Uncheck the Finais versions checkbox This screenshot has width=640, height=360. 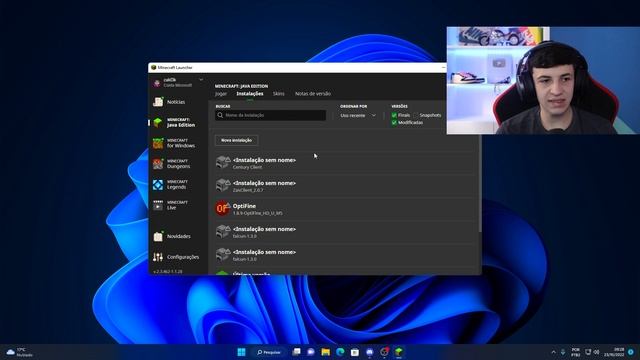[394, 115]
